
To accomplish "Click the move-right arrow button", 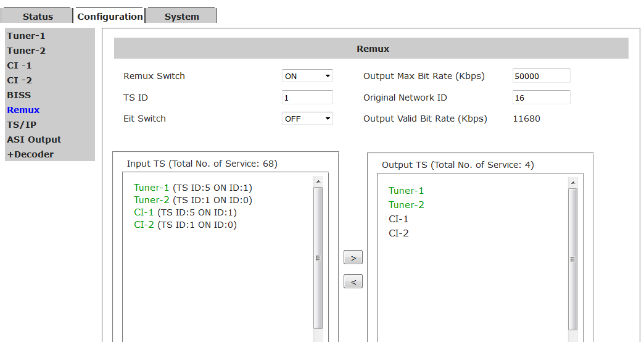I will coord(353,257).
